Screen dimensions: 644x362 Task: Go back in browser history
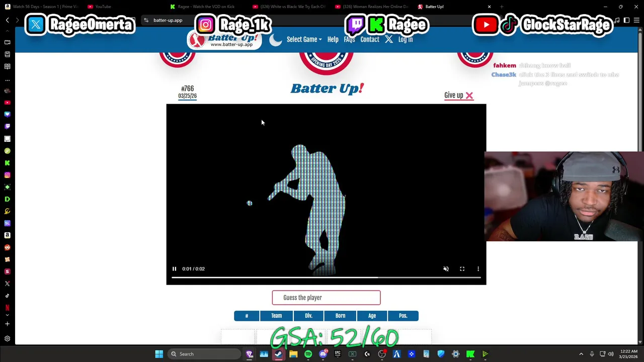click(x=7, y=20)
